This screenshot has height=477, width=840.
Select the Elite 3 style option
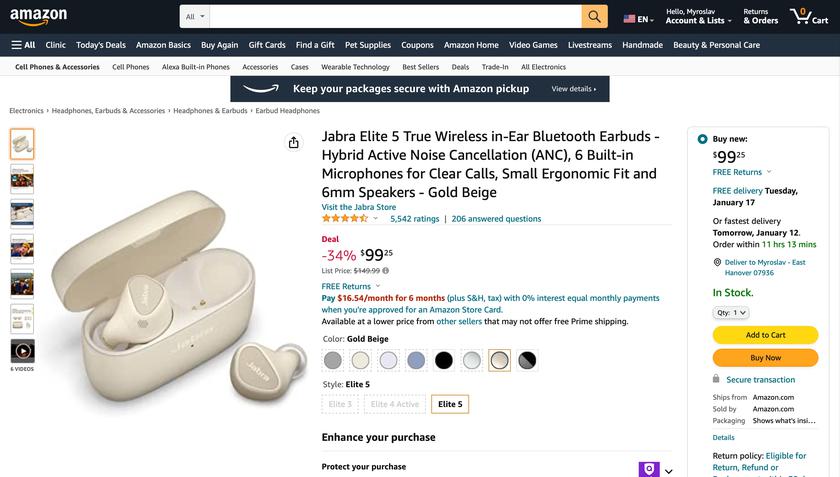(340, 404)
